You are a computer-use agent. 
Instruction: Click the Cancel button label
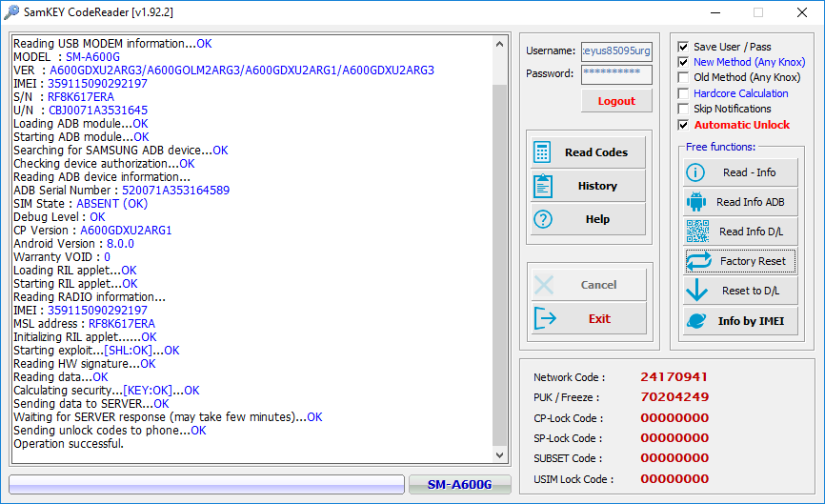tap(598, 285)
